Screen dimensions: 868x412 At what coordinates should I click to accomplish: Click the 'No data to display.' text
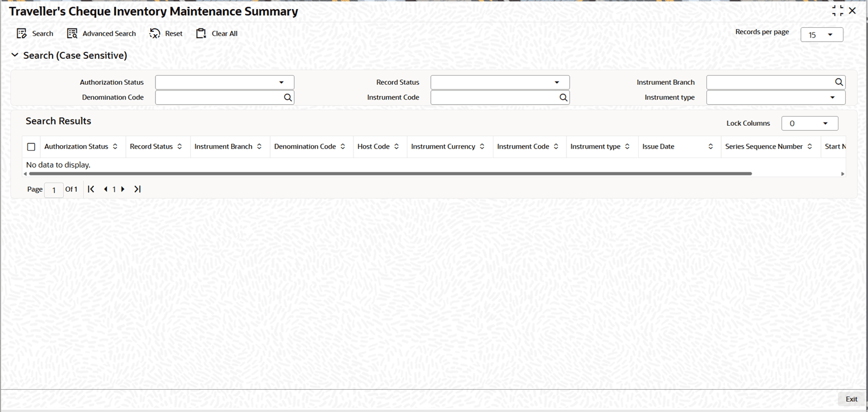(x=58, y=165)
